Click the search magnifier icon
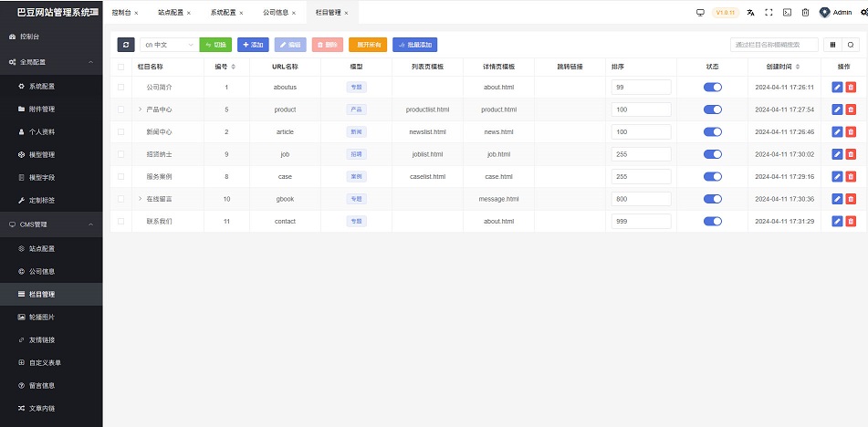 851,45
